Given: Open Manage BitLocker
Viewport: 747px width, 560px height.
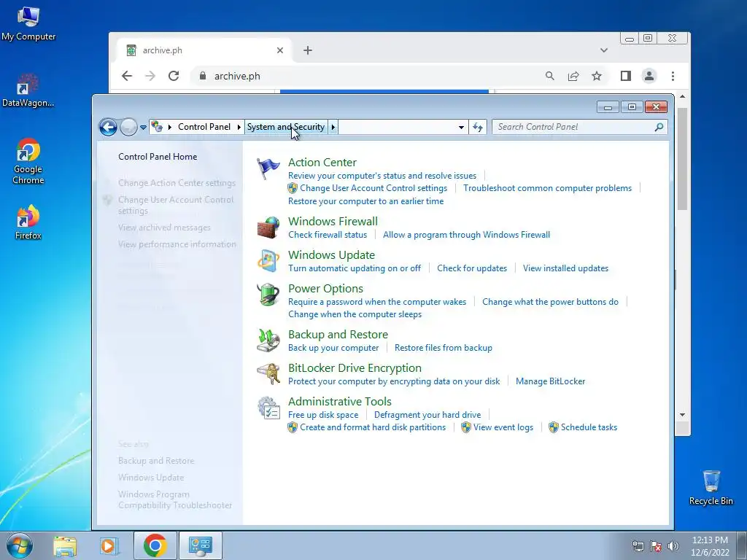Looking at the screenshot, I should [x=550, y=381].
